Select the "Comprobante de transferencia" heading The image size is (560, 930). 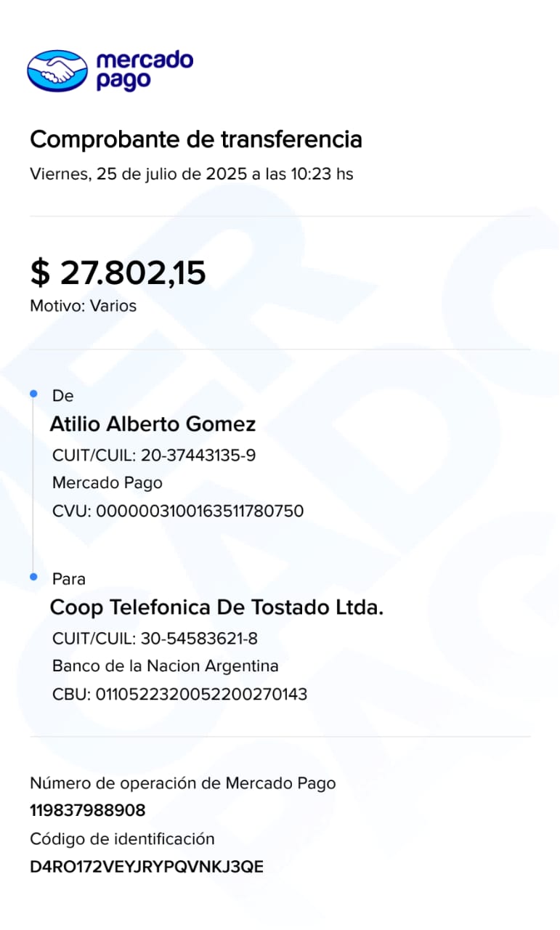(195, 139)
